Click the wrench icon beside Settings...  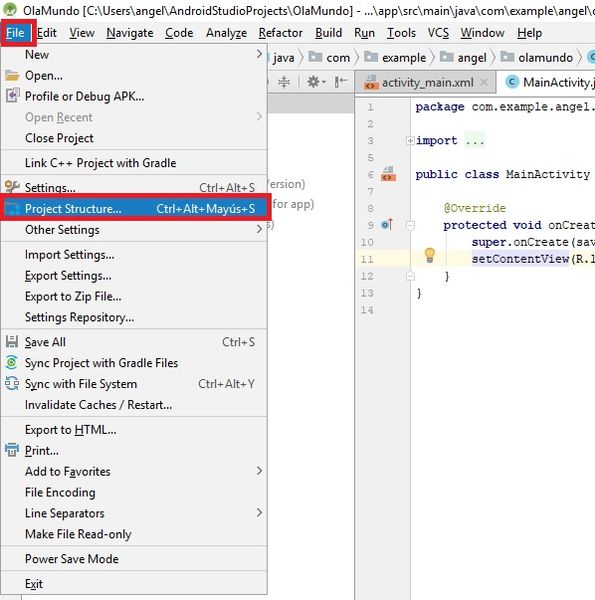[12, 187]
